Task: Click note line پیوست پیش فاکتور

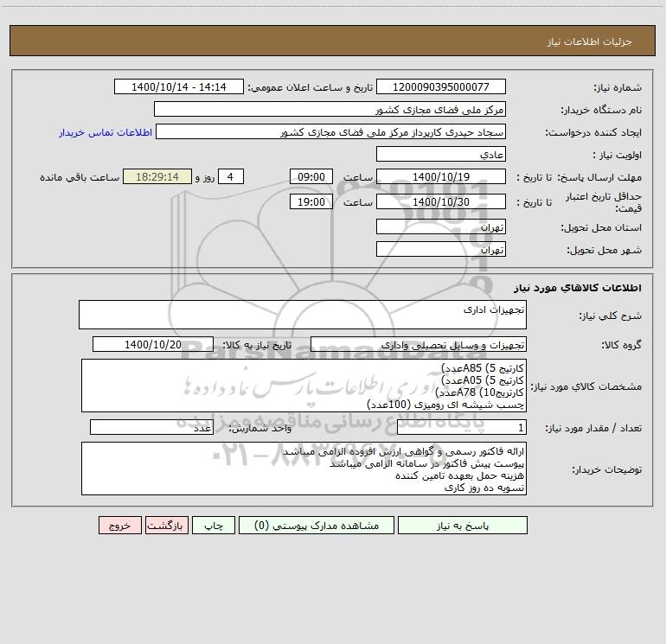Action: tap(427, 463)
